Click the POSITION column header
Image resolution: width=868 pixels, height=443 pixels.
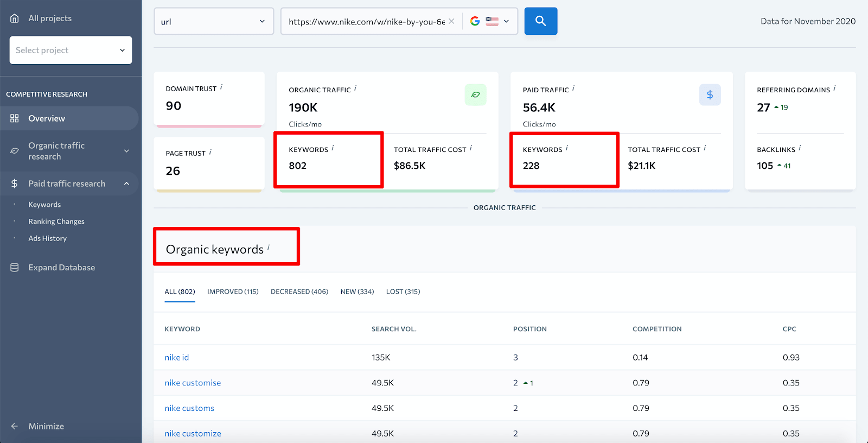[530, 329]
